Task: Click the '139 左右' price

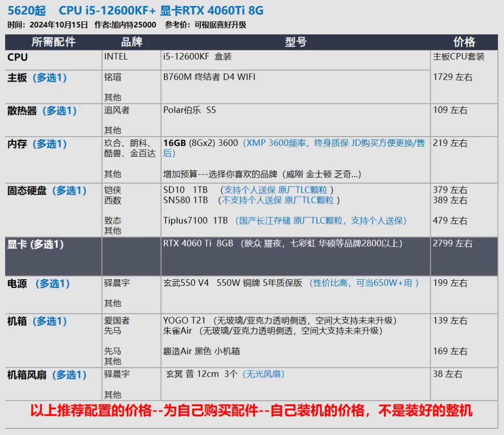Action: (450, 321)
